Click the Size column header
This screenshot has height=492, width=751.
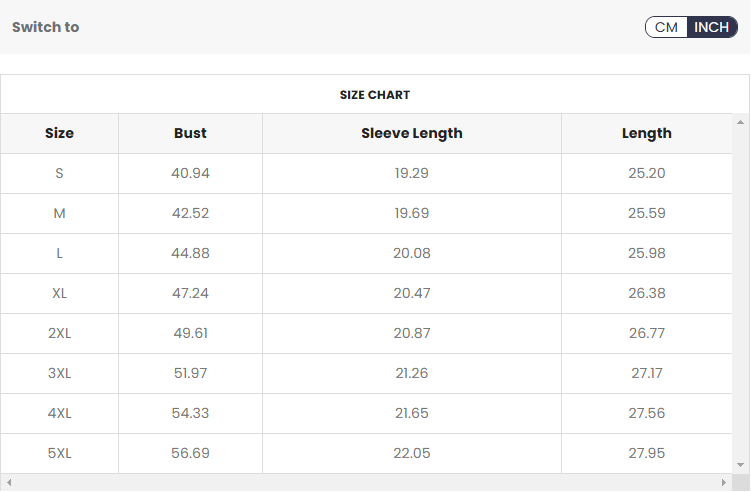[59, 133]
